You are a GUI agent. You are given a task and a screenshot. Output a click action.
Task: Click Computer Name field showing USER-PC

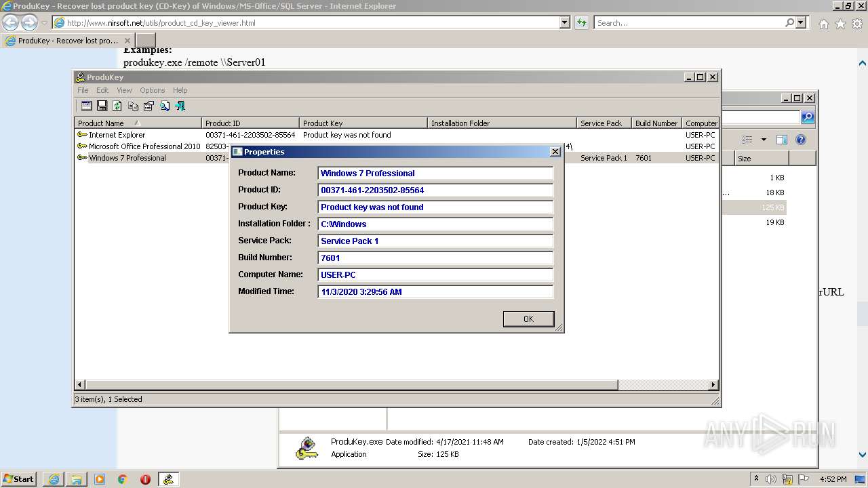(435, 274)
